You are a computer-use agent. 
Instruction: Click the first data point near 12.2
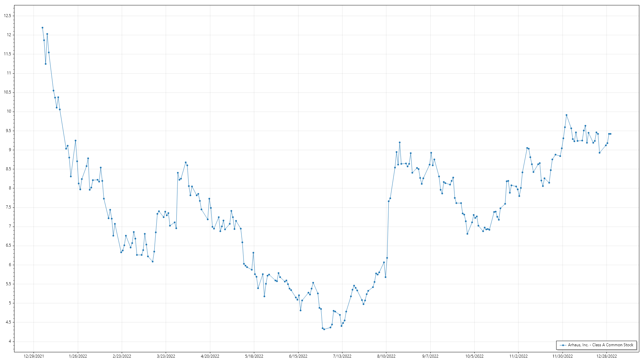click(42, 28)
